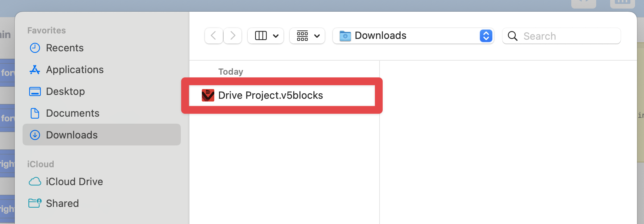This screenshot has width=644, height=224.
Task: Expand the view mode chevron dropdown
Action: (x=276, y=36)
